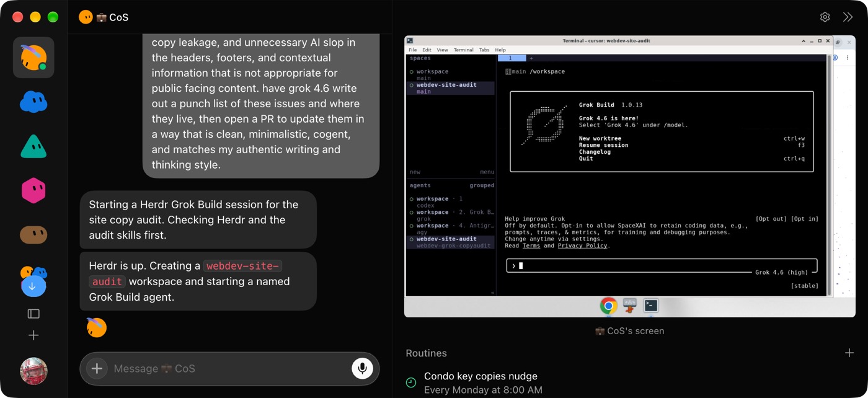Select terminal tab 1
The image size is (868, 398).
[x=511, y=58]
